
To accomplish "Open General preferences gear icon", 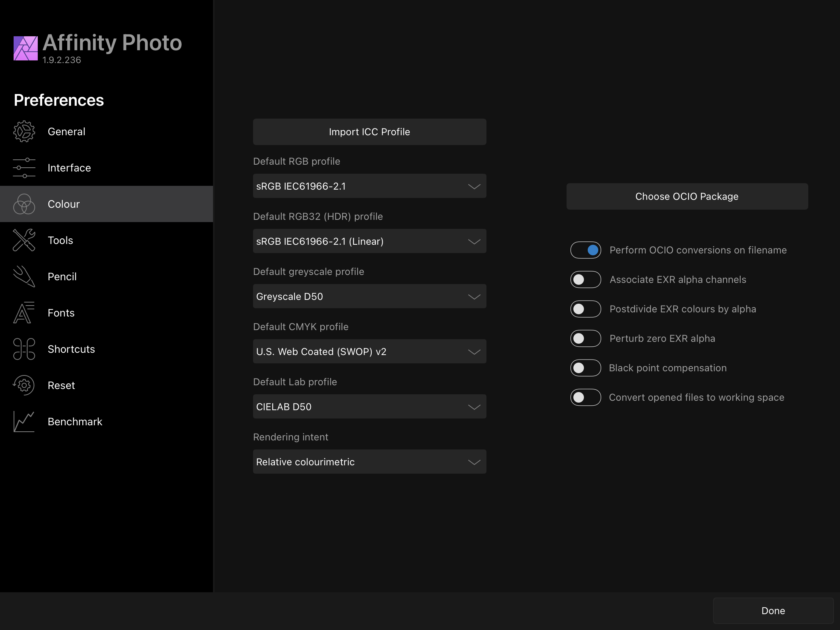I will click(24, 131).
